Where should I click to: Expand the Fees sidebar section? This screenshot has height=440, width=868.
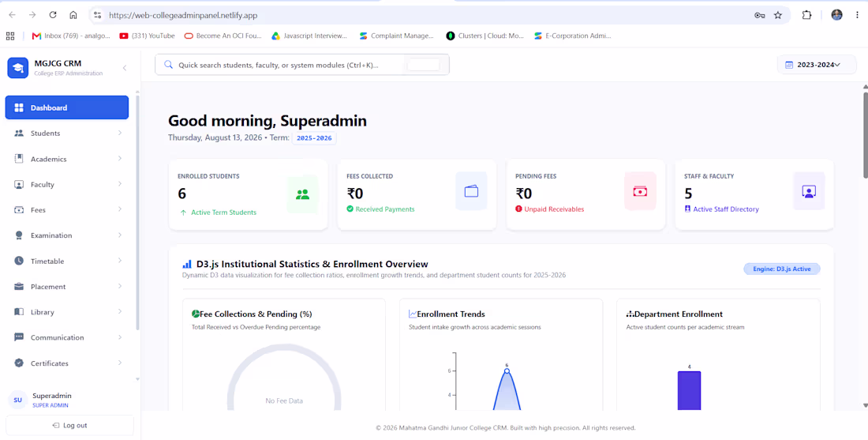[x=67, y=210]
